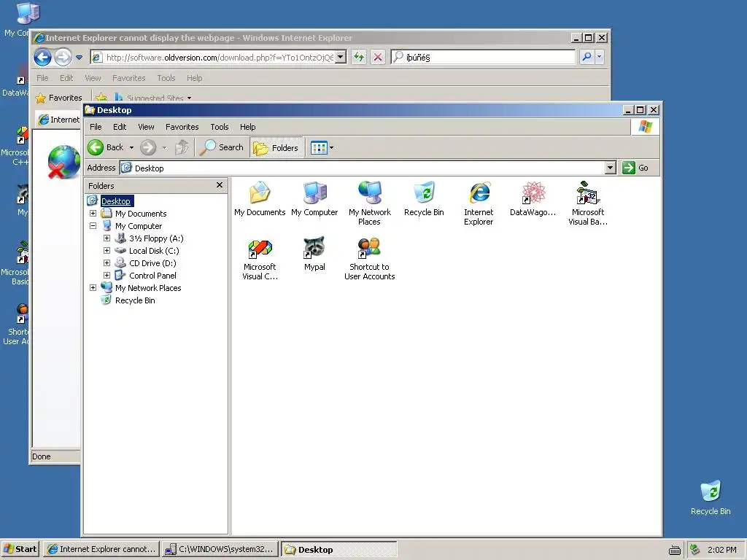Click the clock showing 2:02 PM
This screenshot has height=560, width=747.
click(x=721, y=550)
